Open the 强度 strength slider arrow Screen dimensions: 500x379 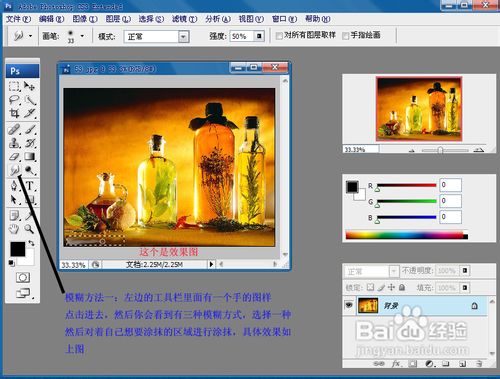(x=259, y=36)
